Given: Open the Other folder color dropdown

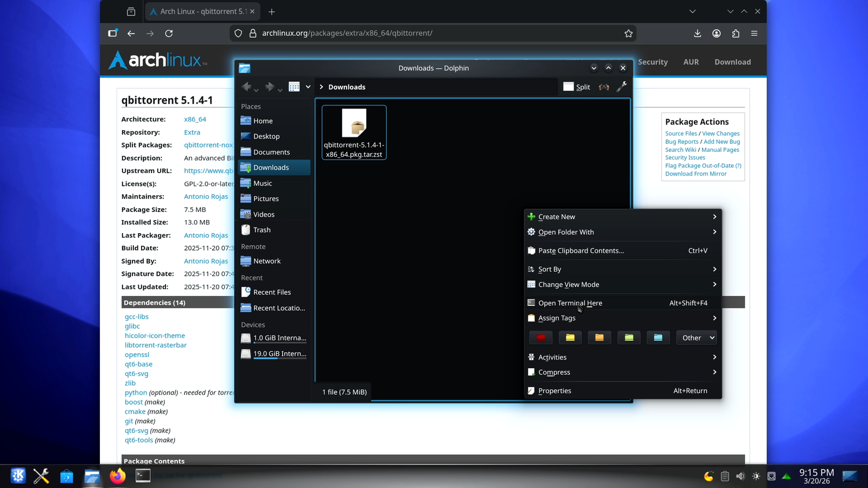Looking at the screenshot, I should [697, 338].
